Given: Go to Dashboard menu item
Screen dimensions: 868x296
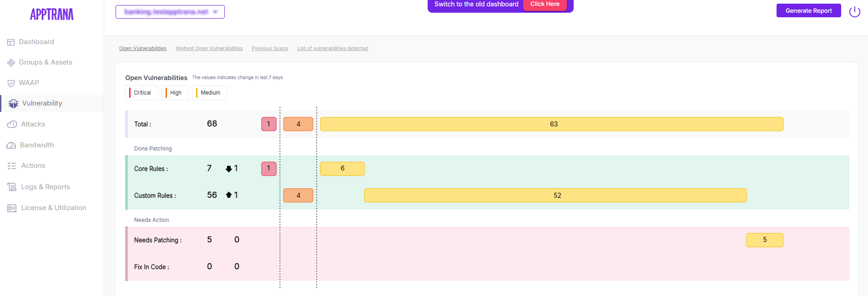Looking at the screenshot, I should (36, 42).
